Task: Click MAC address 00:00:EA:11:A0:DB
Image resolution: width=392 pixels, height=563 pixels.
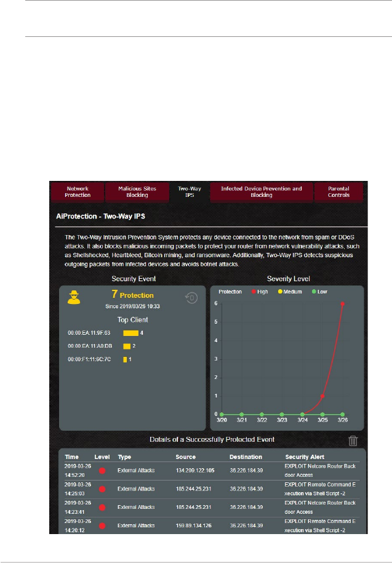Action: point(90,346)
